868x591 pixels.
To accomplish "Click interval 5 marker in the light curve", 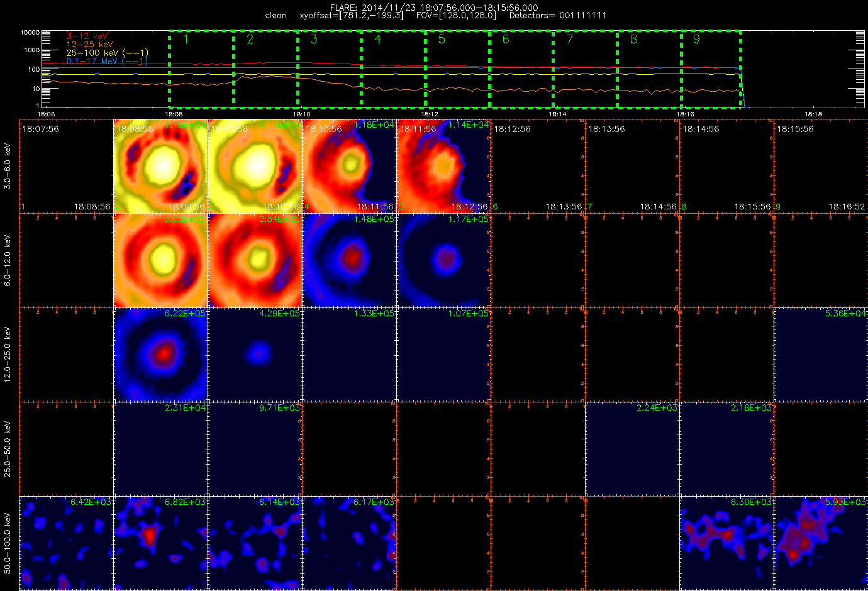I will point(442,39).
